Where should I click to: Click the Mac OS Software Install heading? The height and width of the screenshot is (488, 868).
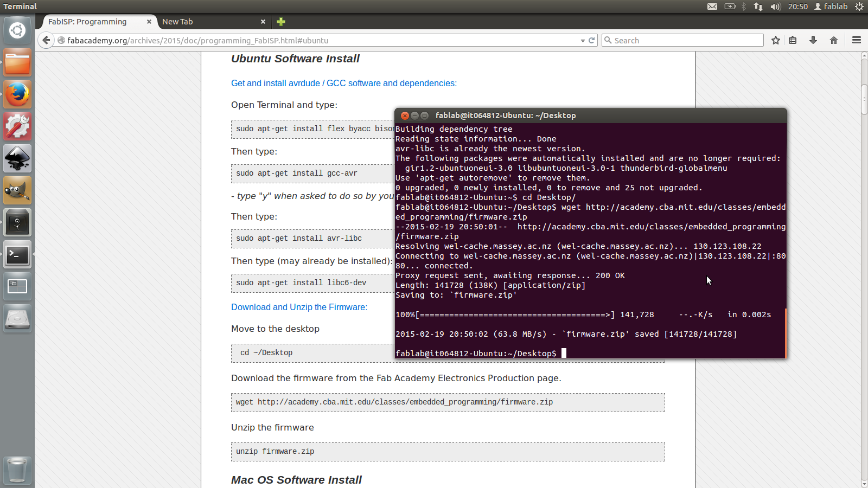click(x=296, y=480)
